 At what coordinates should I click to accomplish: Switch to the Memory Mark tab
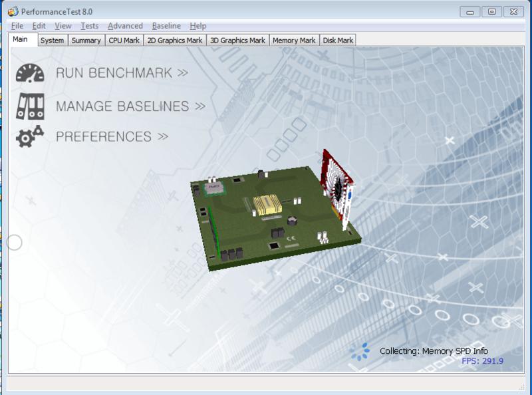tap(294, 41)
